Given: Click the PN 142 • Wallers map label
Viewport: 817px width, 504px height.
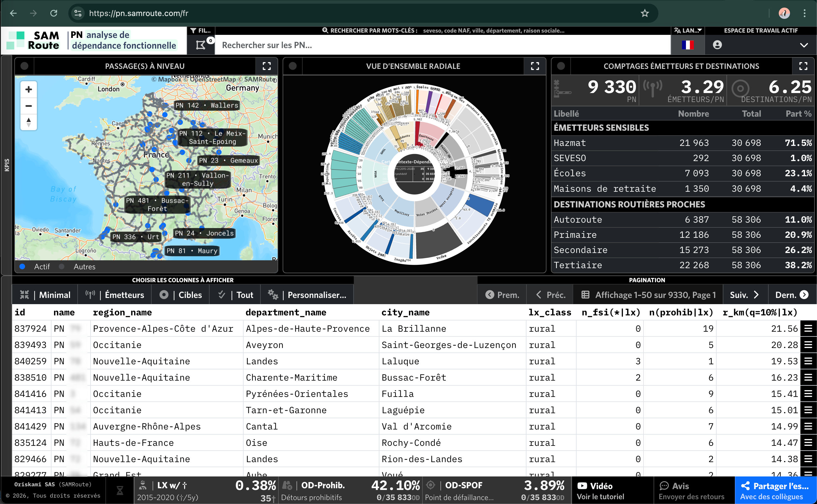Looking at the screenshot, I should coord(207,105).
